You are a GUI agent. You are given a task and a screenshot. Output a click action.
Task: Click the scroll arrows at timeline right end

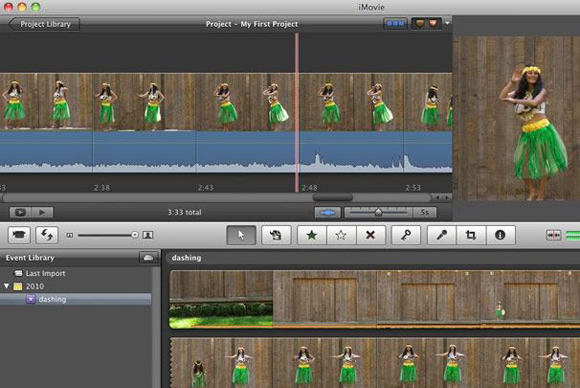point(442,198)
